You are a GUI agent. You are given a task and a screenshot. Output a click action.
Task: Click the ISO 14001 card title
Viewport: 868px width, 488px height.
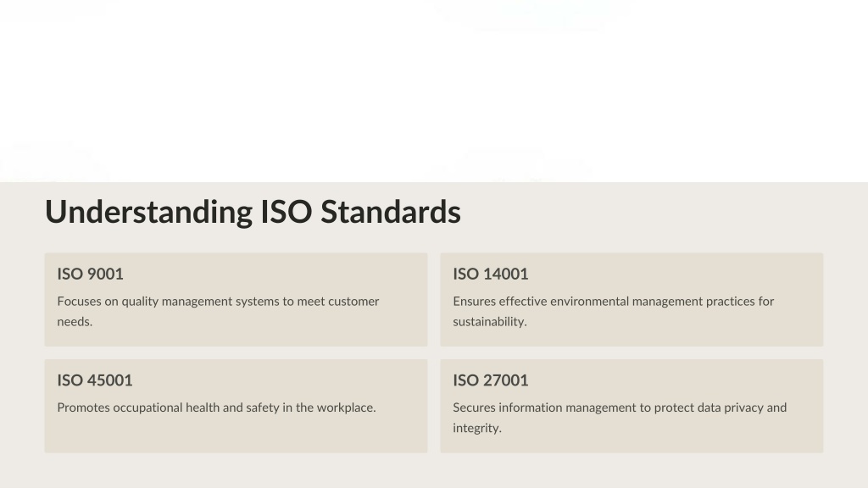click(491, 274)
